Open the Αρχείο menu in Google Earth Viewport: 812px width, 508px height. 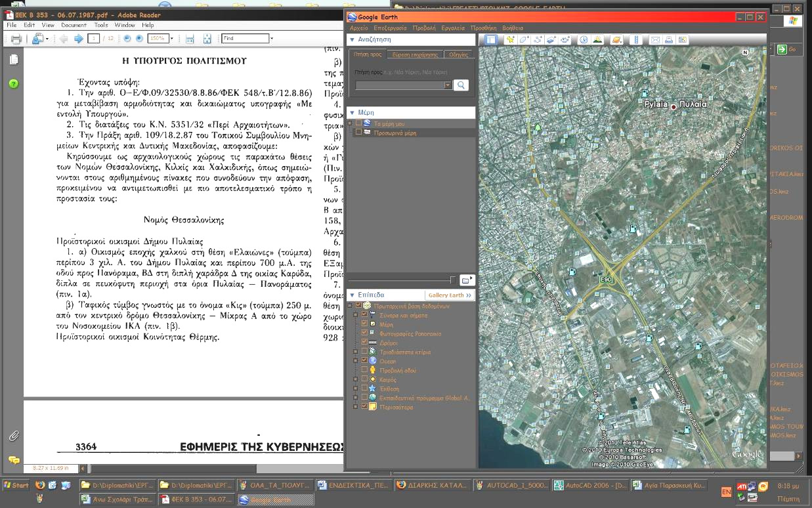point(359,28)
